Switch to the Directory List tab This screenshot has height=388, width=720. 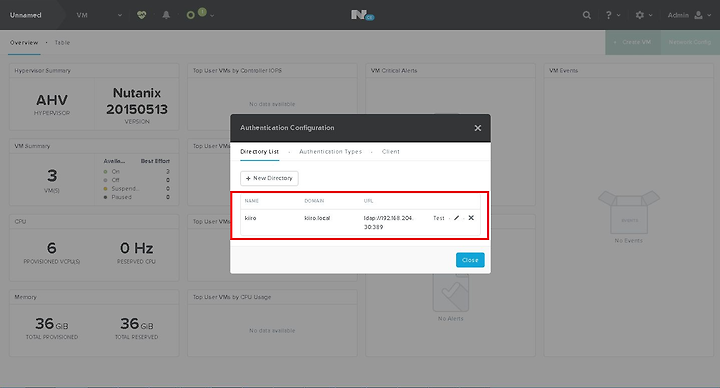[259, 152]
